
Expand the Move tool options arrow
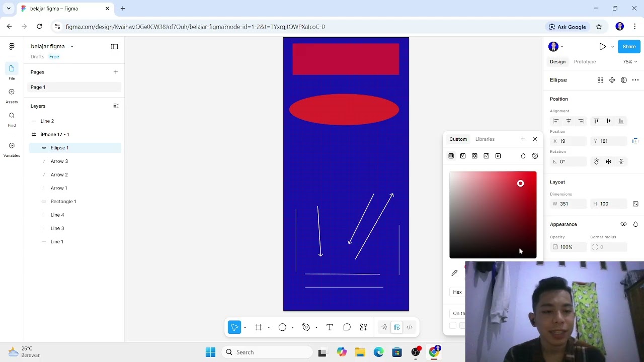(x=245, y=327)
